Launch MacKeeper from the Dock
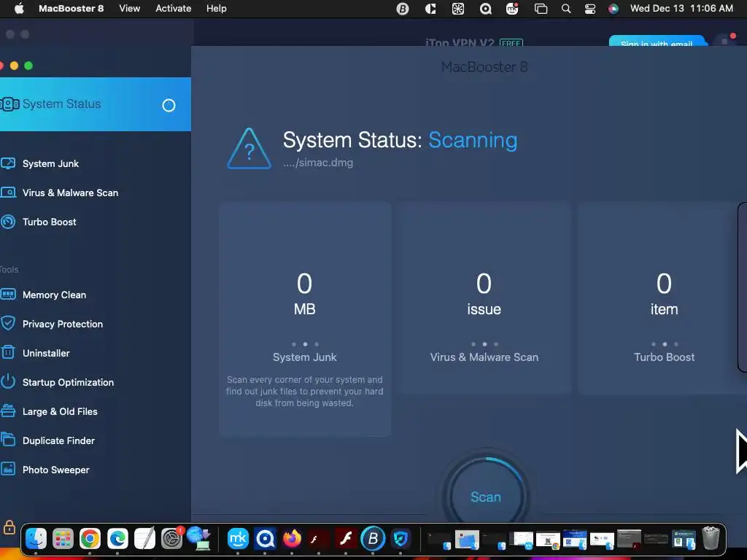Screen dimensions: 747x560 pyautogui.click(x=238, y=539)
